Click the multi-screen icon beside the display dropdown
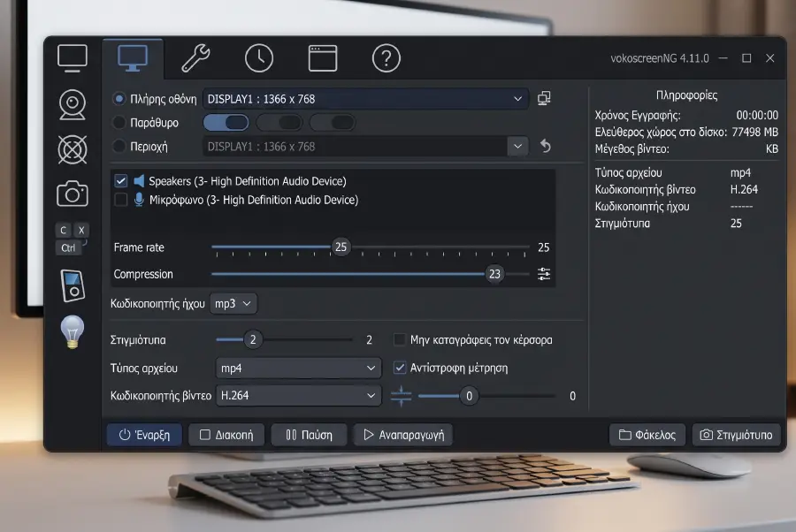The image size is (796, 532). coord(544,98)
